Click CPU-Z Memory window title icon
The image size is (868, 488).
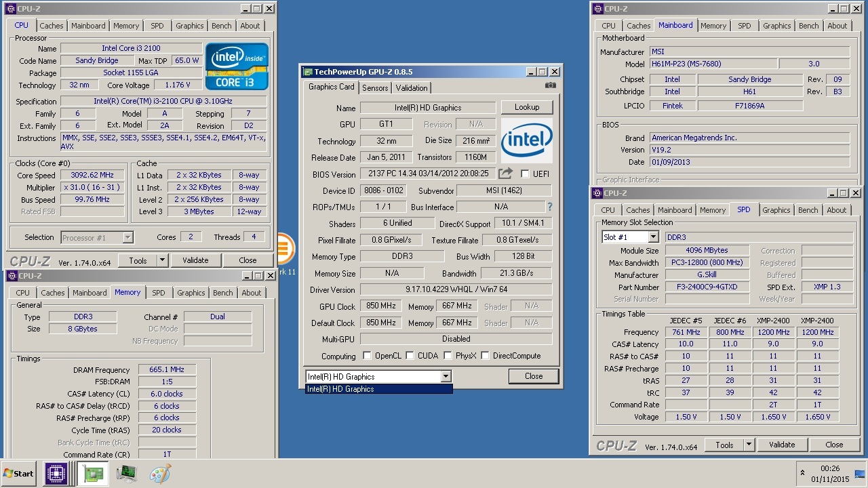(12, 276)
